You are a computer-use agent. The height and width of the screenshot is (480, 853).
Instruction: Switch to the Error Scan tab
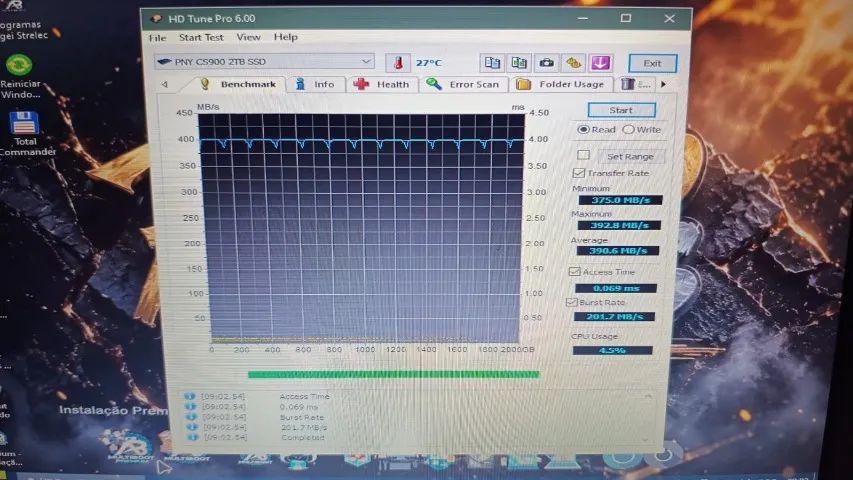(x=463, y=84)
